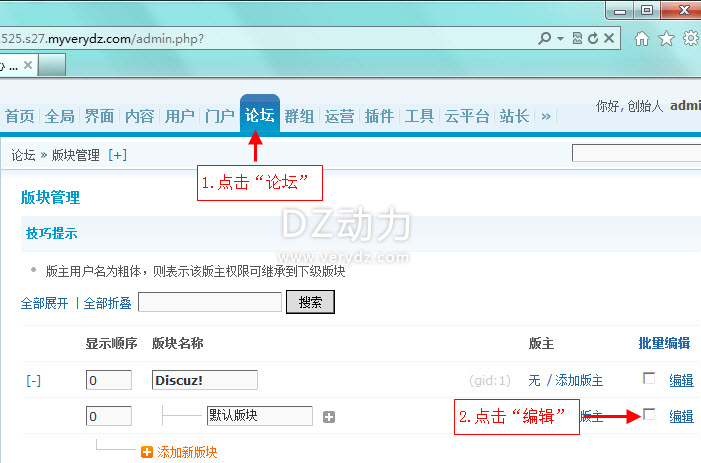The image size is (701, 463).
Task: Check the Discuz! row batch-edit checkbox
Action: [x=649, y=378]
